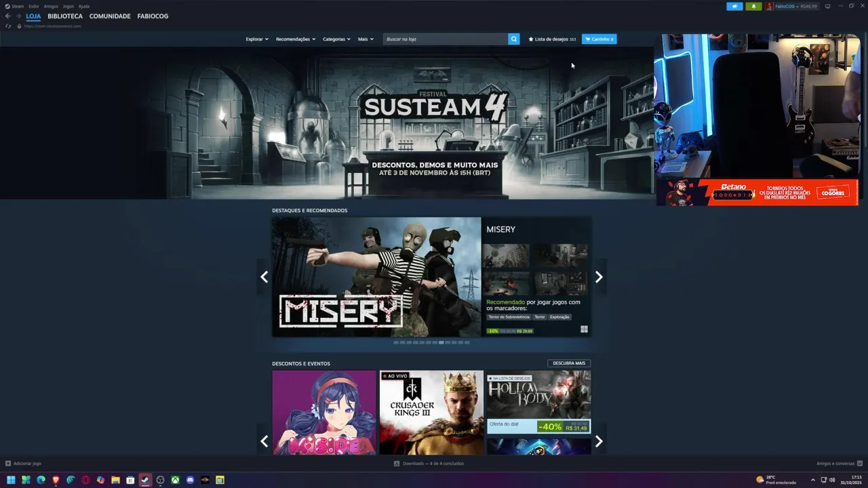868x488 pixels.
Task: Click the Windows platform icon on Misery
Action: click(x=584, y=329)
